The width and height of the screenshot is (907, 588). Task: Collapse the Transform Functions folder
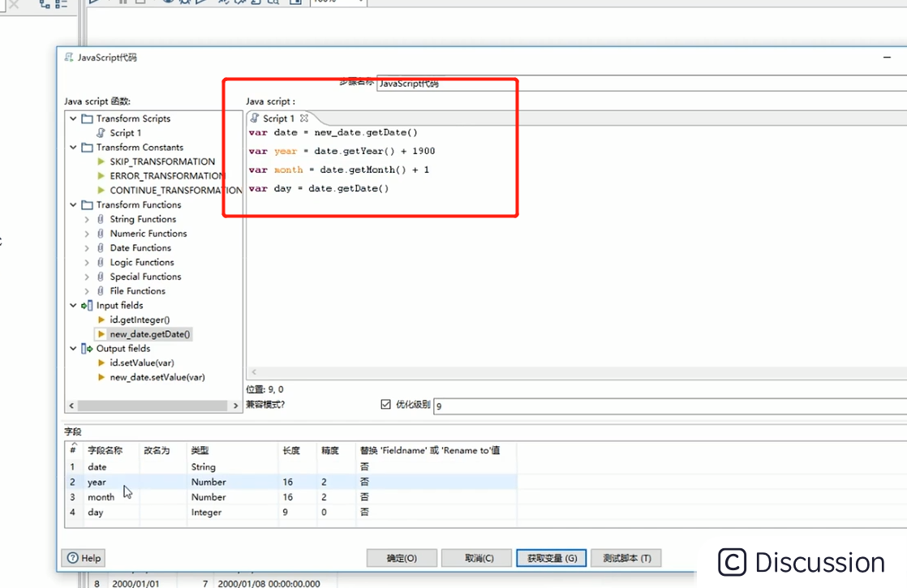(73, 204)
